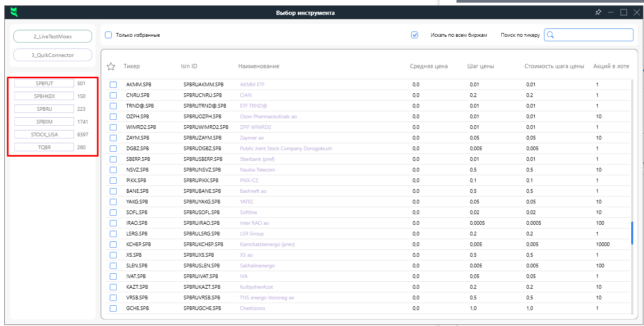Open the SPBFUT class list

[x=45, y=84]
